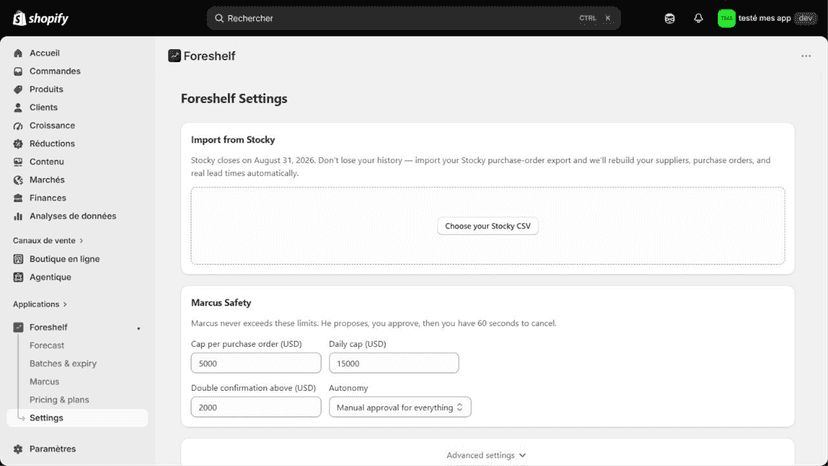Screen dimensions: 828x466
Task: Open the three-dot more actions menu
Action: click(806, 55)
